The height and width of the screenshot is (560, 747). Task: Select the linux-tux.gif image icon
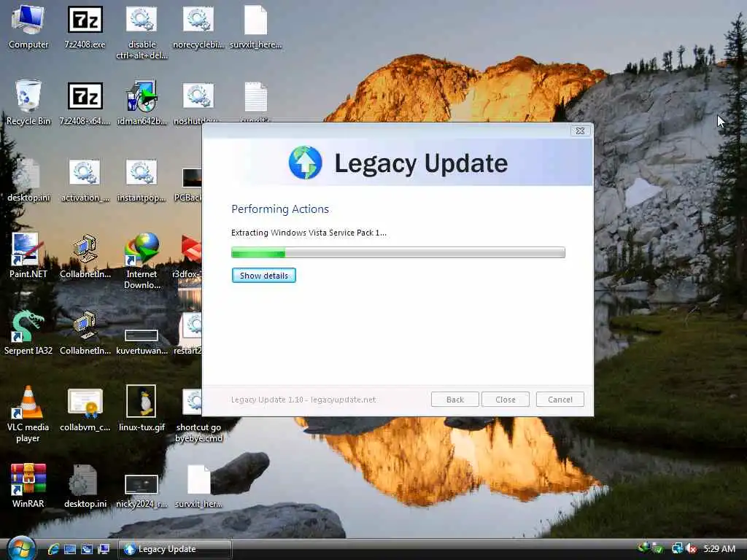pos(142,408)
